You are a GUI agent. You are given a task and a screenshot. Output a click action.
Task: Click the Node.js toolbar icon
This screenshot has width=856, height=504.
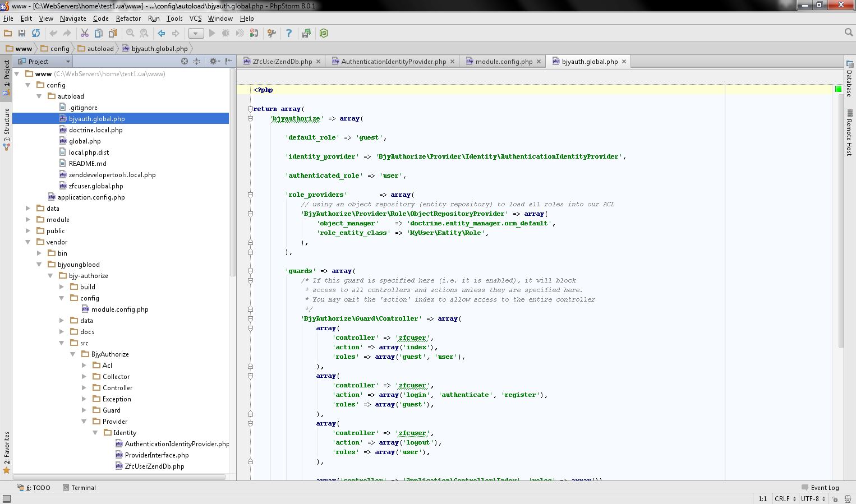point(324,34)
